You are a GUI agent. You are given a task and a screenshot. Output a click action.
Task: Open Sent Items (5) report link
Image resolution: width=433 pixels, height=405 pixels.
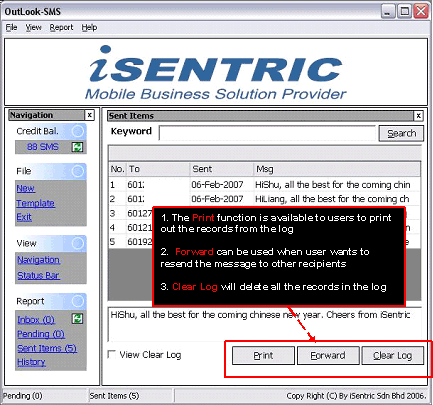click(47, 348)
